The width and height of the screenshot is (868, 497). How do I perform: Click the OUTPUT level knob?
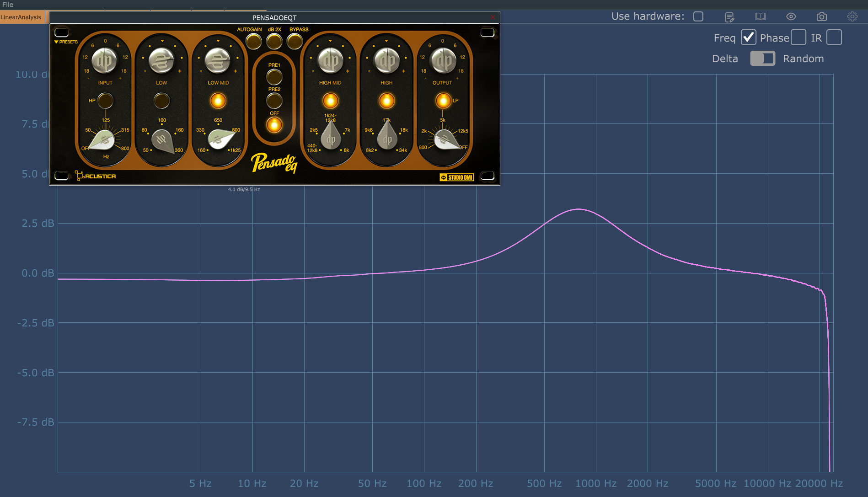(443, 61)
